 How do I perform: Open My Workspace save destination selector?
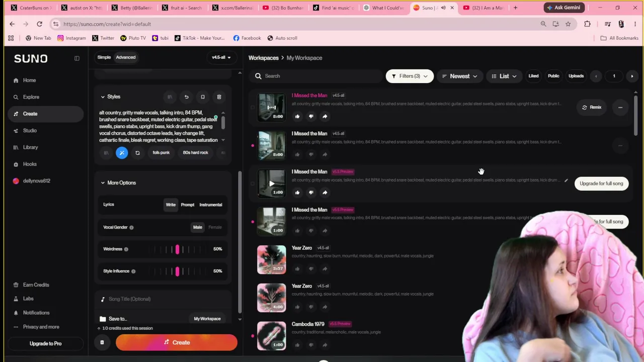[207, 319]
